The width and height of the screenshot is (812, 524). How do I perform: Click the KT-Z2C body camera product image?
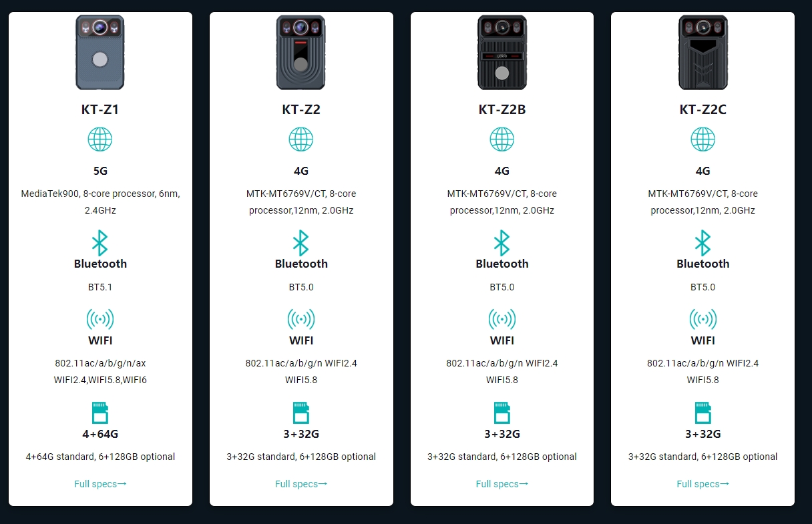tap(702, 53)
